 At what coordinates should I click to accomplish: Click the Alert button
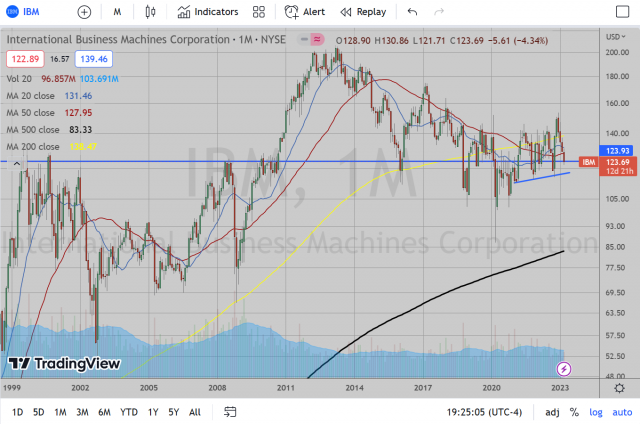(x=304, y=12)
